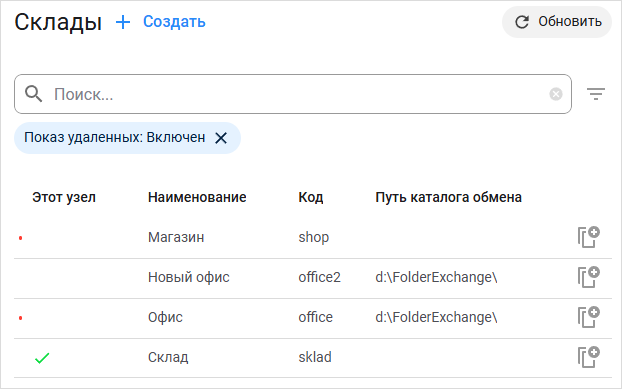Select the Склад name cell
The height and width of the screenshot is (389, 622).
tap(168, 357)
